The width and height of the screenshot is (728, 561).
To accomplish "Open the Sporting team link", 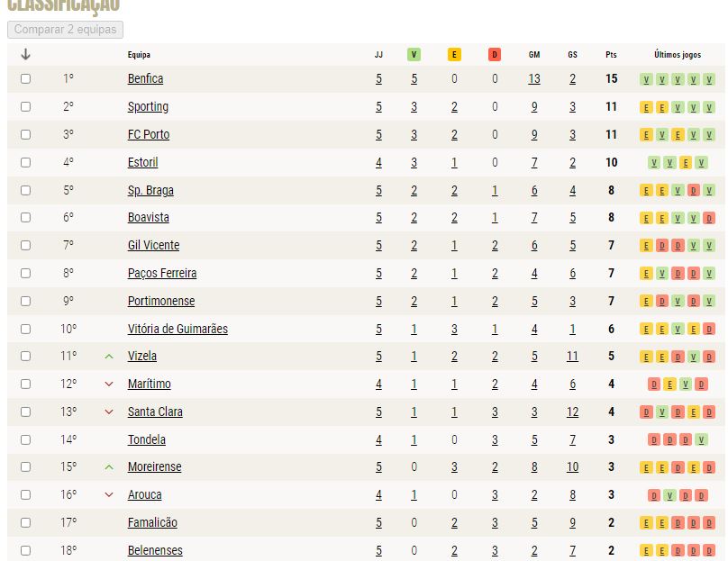I will coord(148,107).
